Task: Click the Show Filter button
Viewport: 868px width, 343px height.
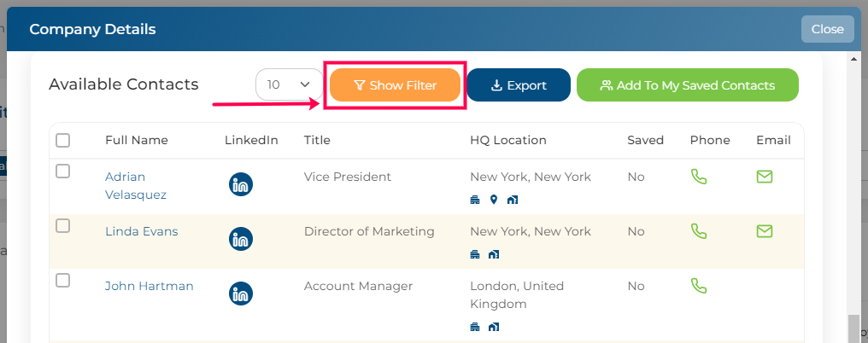Action: tap(396, 85)
